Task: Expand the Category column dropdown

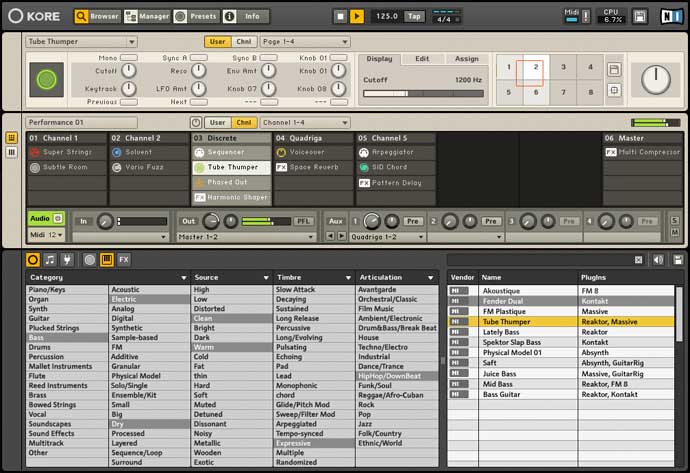Action: [184, 278]
